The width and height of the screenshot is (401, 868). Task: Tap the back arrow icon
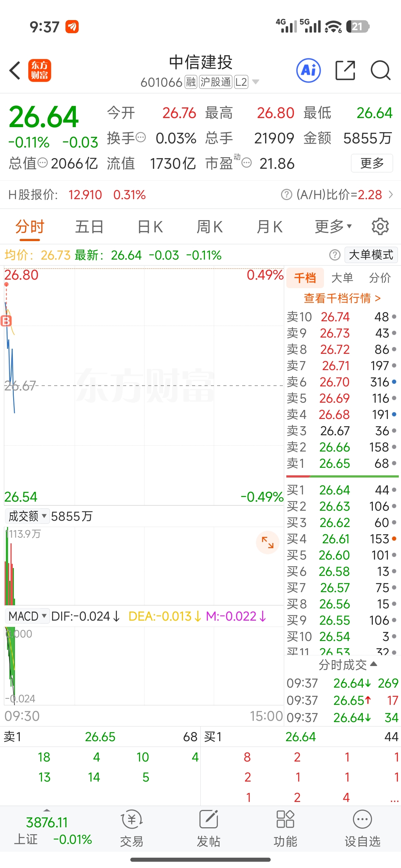click(x=15, y=70)
